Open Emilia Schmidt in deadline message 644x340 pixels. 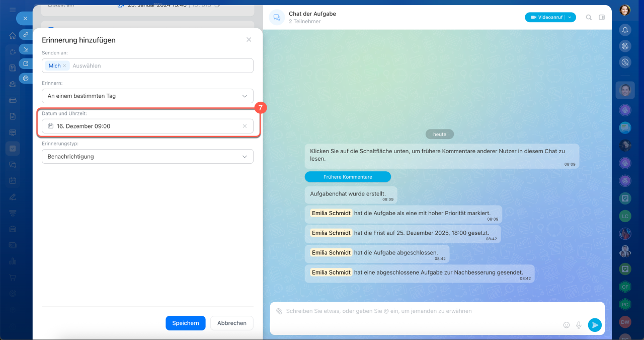[331, 233]
